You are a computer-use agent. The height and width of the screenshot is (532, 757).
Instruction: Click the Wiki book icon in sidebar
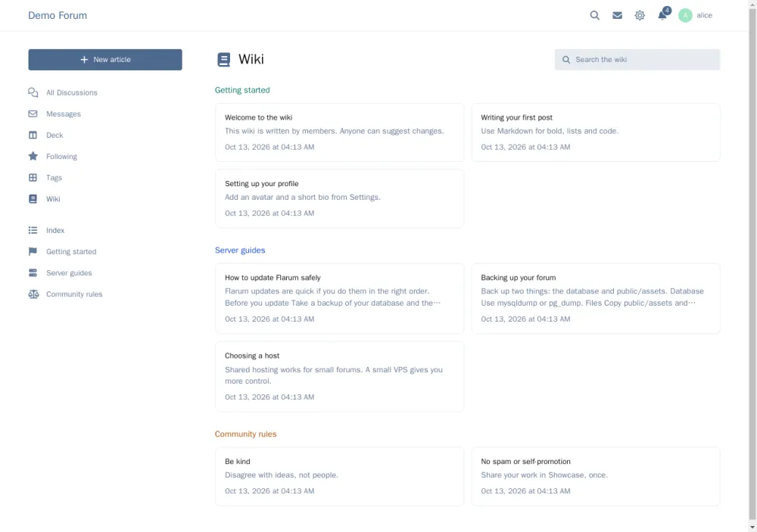pyautogui.click(x=33, y=199)
